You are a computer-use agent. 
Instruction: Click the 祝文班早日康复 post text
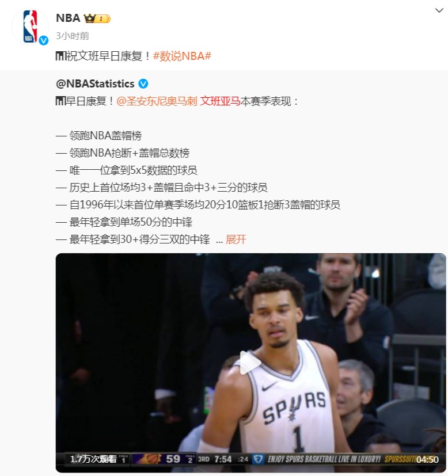pyautogui.click(x=109, y=56)
